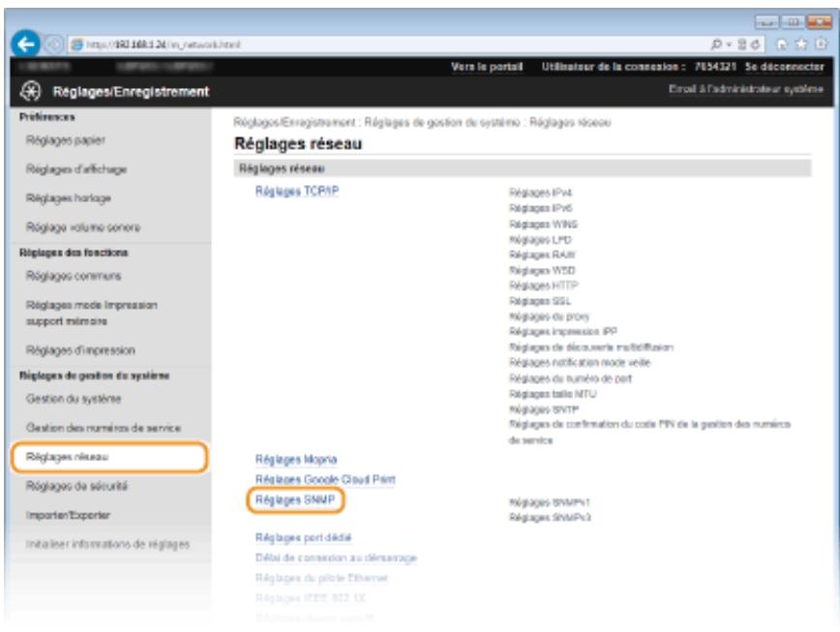
Task: Open Importer/Exporter in the sidebar
Action: tap(68, 515)
